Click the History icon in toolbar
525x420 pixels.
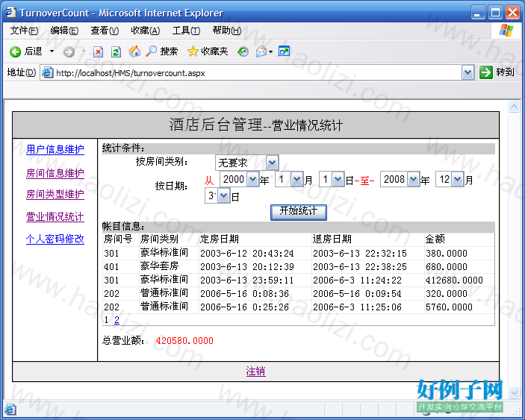click(x=243, y=51)
